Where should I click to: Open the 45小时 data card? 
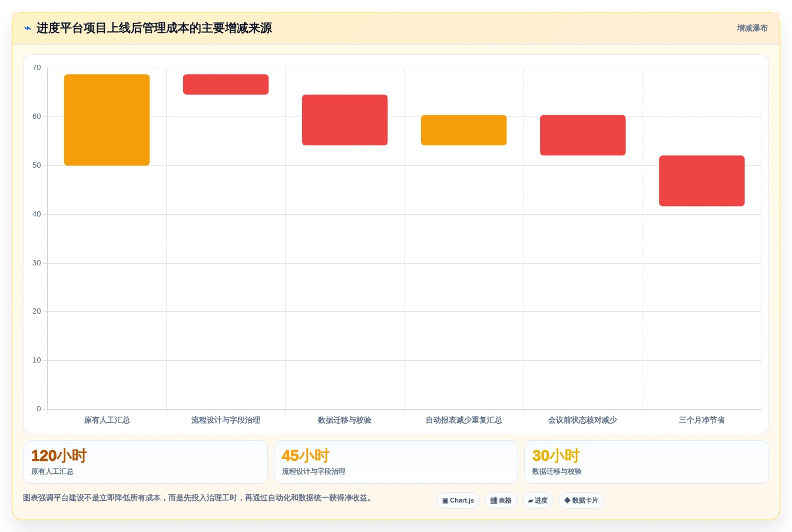tap(396, 462)
